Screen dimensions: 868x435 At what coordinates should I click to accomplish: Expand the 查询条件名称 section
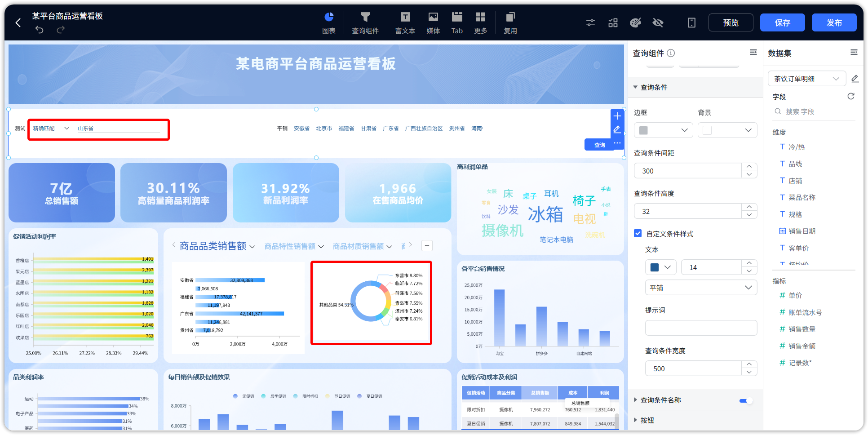tap(635, 400)
